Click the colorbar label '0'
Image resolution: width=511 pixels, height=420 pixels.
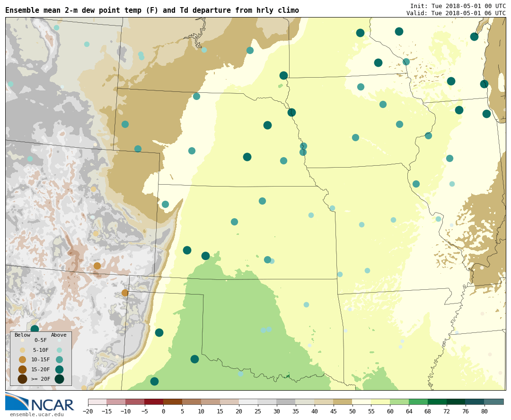point(163,411)
